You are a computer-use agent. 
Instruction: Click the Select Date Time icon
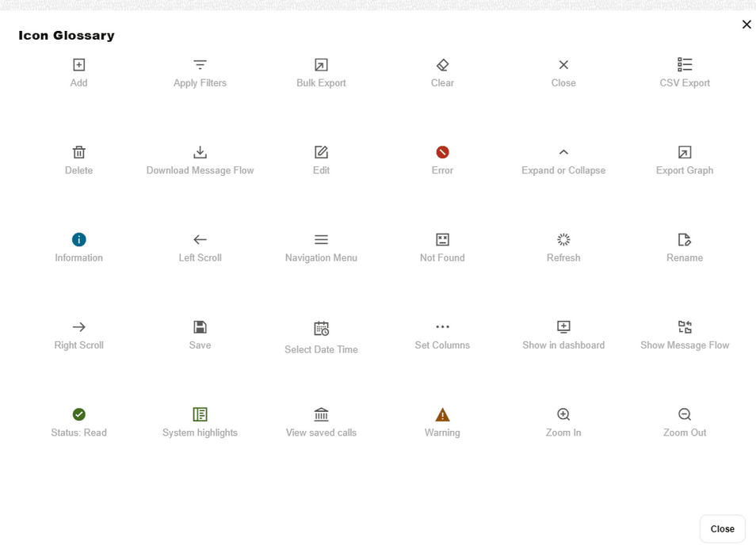pos(321,326)
